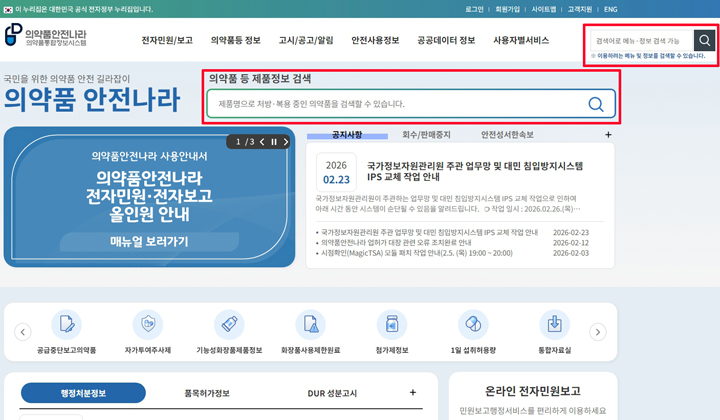Show previous quick-menu icons with left arrow
Viewport: 720px width, 420px height.
click(x=22, y=332)
